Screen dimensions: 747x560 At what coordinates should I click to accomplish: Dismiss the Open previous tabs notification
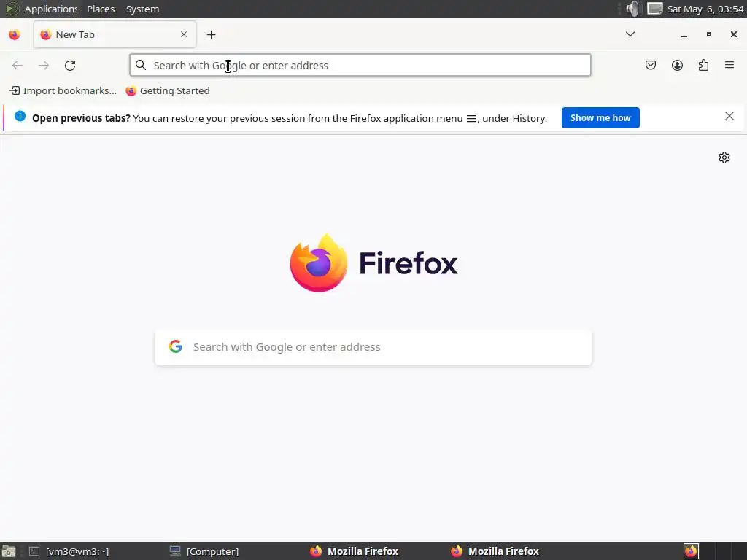[x=729, y=116]
